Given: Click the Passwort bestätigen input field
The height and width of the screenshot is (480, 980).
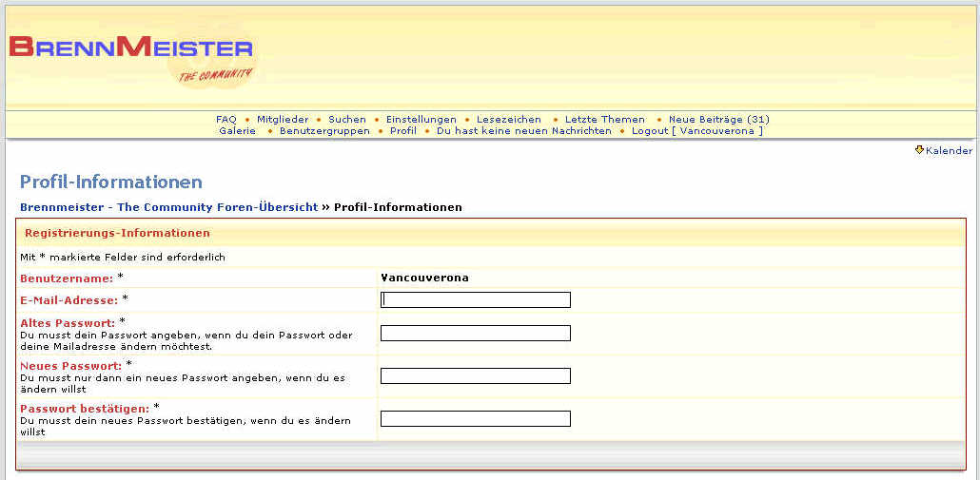Looking at the screenshot, I should click(476, 419).
